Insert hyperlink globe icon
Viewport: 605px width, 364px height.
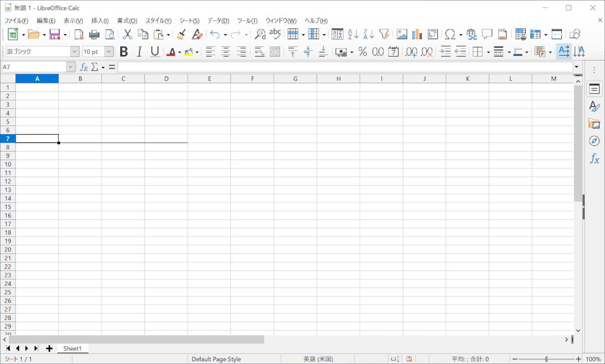coord(472,34)
